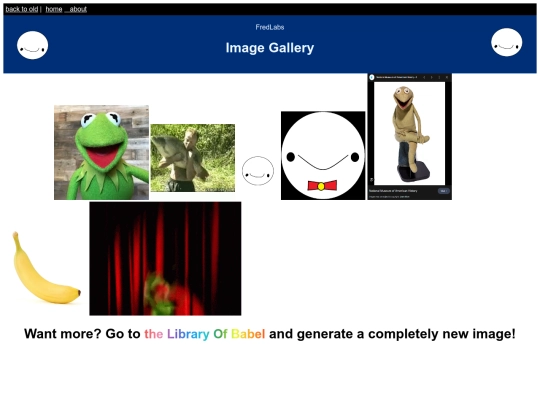Open the tan Kermit puppet museum image

coord(409,136)
